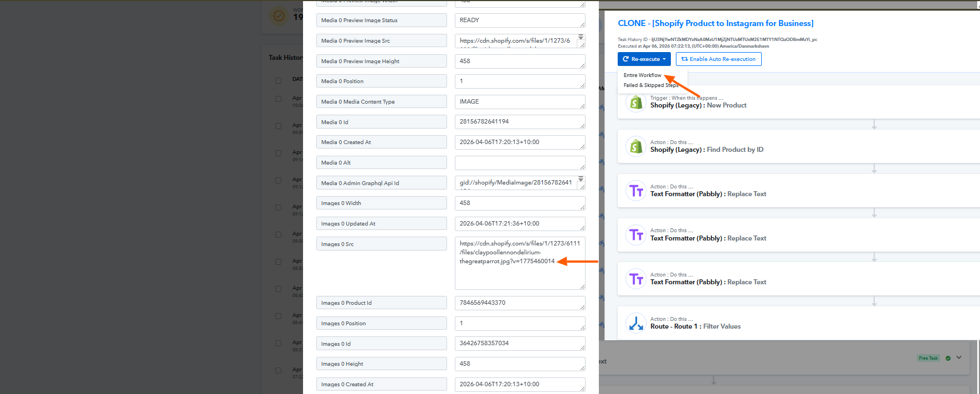
Task: Click the Task History ID text line
Action: click(x=717, y=39)
